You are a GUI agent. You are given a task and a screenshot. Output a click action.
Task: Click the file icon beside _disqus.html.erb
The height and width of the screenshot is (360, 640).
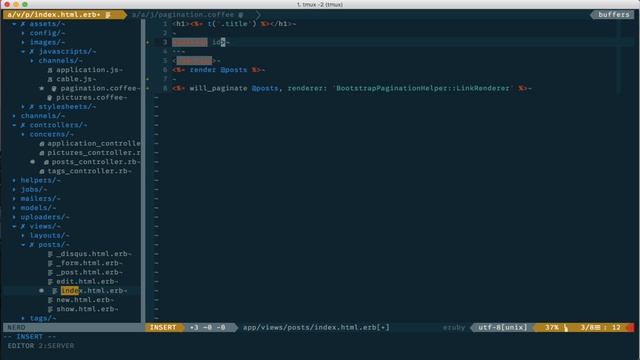point(50,254)
